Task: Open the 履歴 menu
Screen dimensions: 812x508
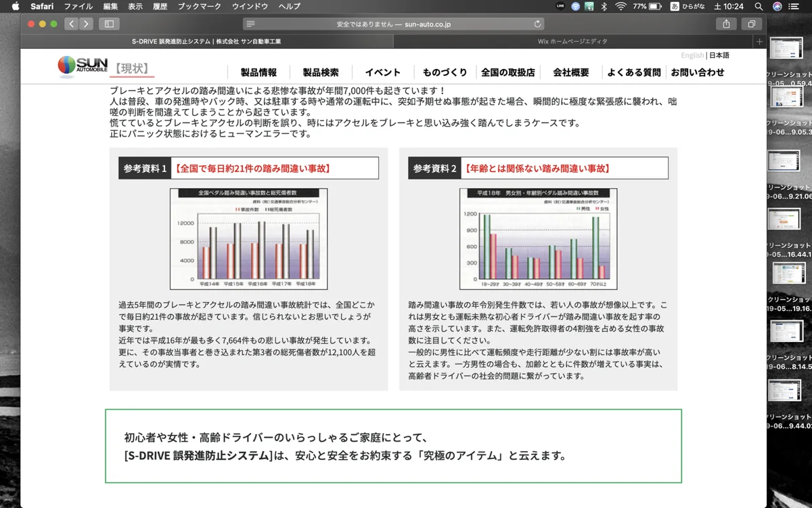Action: point(160,6)
